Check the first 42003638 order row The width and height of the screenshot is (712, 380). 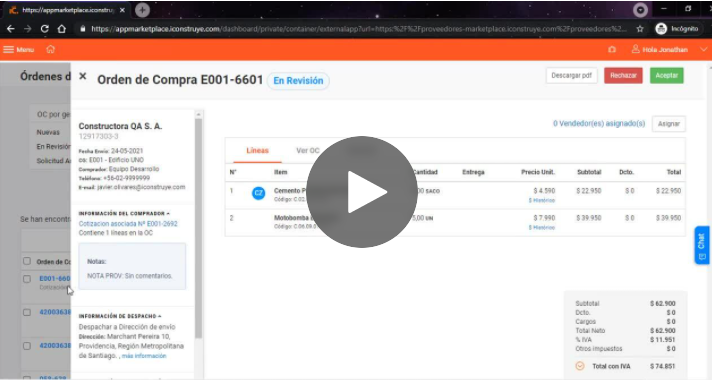(27, 312)
